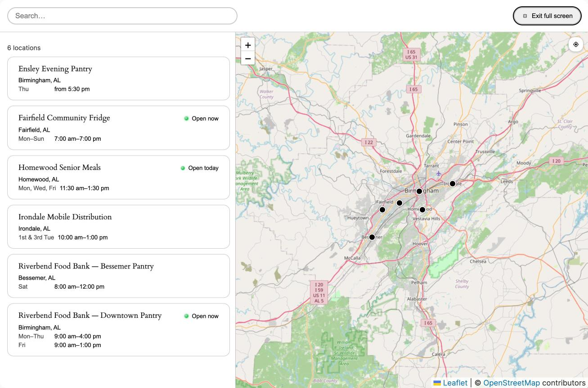Click the 'from 5:30 pm' hours text
This screenshot has width=588, height=388.
point(72,89)
